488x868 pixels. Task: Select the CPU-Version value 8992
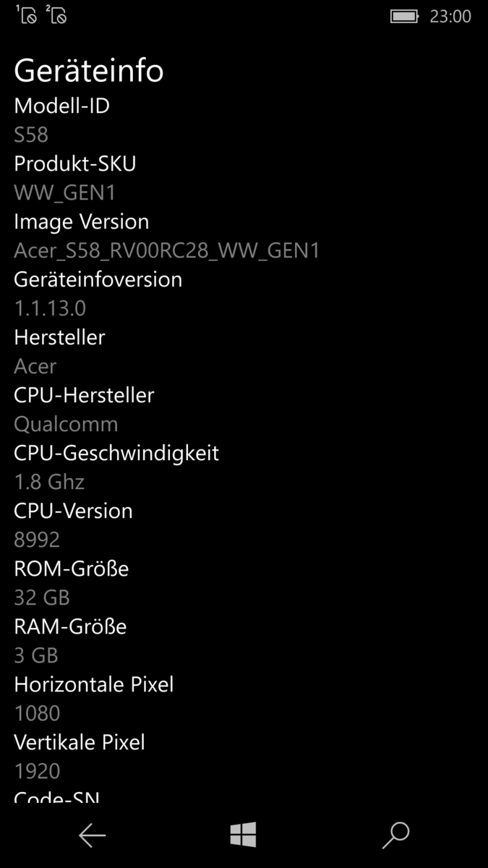(37, 540)
